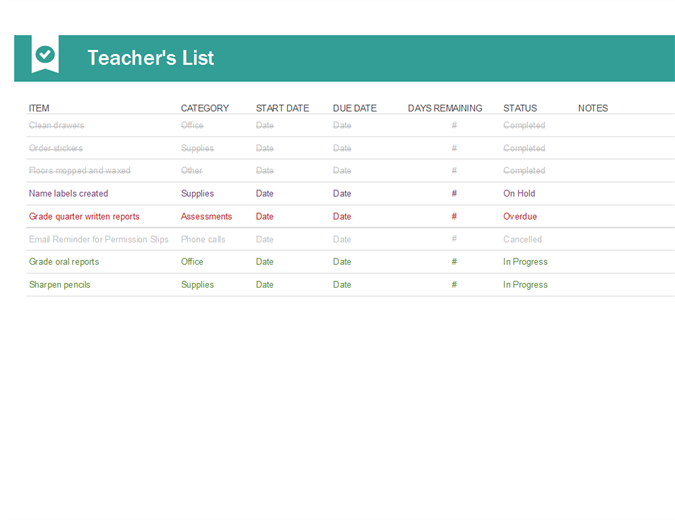The image size is (675, 520).
Task: Click due Date of Sharpen pencils row
Action: click(x=342, y=285)
